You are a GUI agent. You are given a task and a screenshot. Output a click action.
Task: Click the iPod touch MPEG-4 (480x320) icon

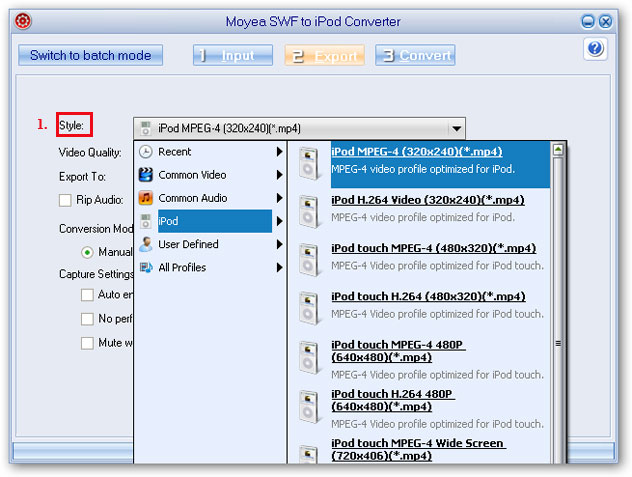pos(309,260)
